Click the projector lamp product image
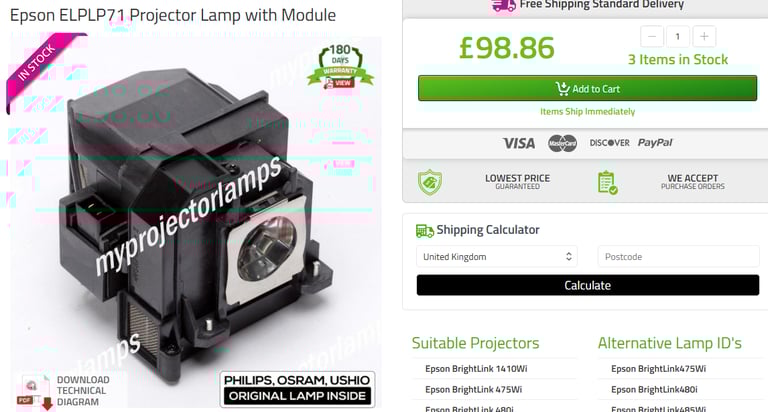 pyautogui.click(x=196, y=221)
